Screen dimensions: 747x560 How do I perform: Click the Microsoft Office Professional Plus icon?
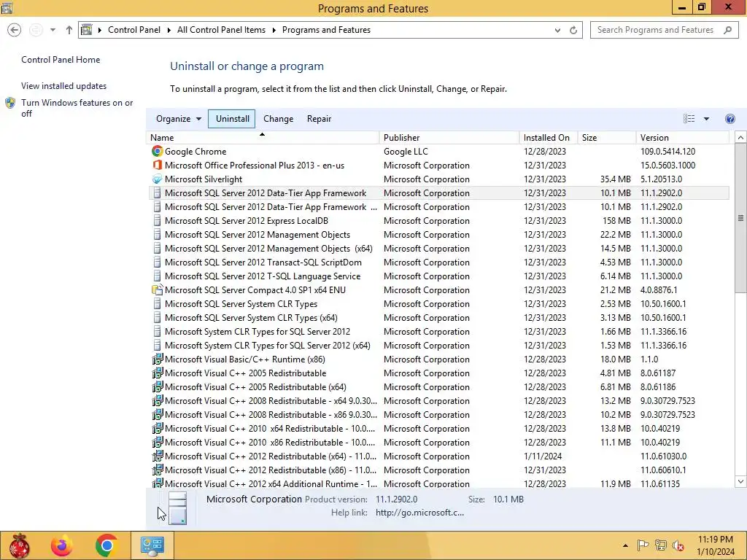coord(158,166)
